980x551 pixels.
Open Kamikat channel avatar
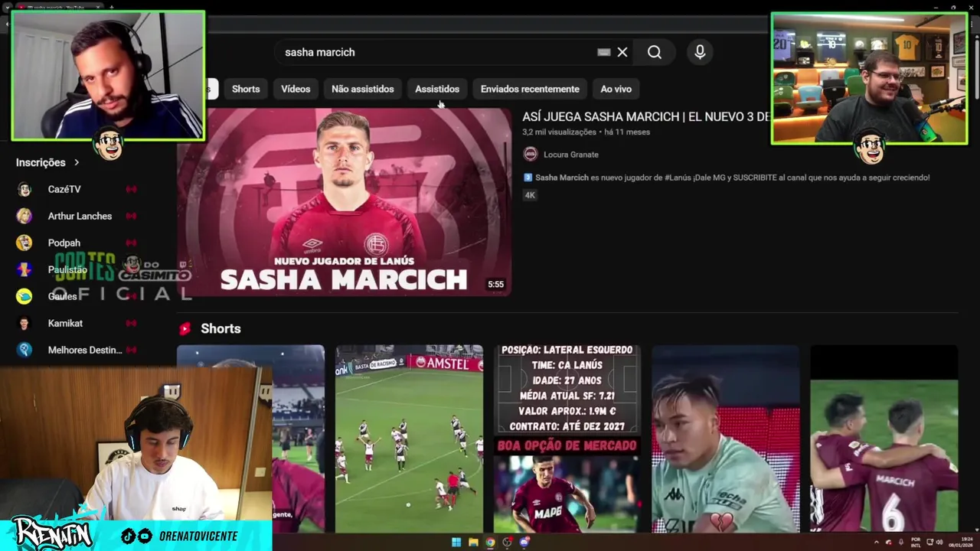click(x=24, y=323)
